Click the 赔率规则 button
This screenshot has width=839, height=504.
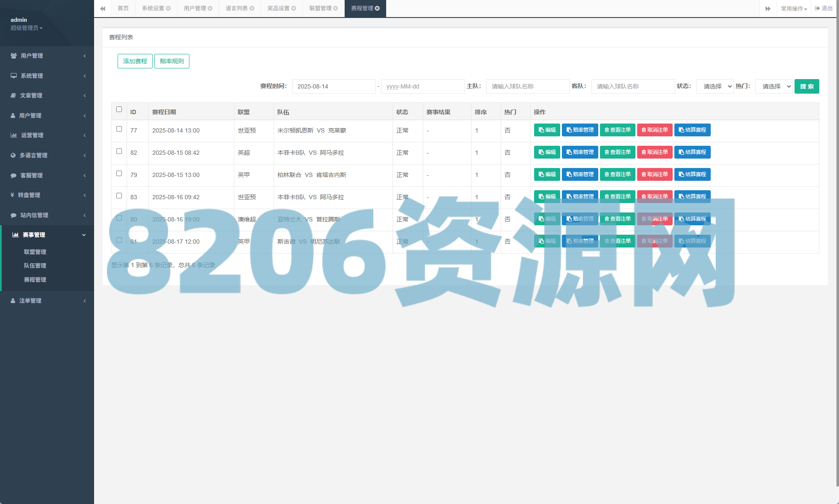(172, 61)
